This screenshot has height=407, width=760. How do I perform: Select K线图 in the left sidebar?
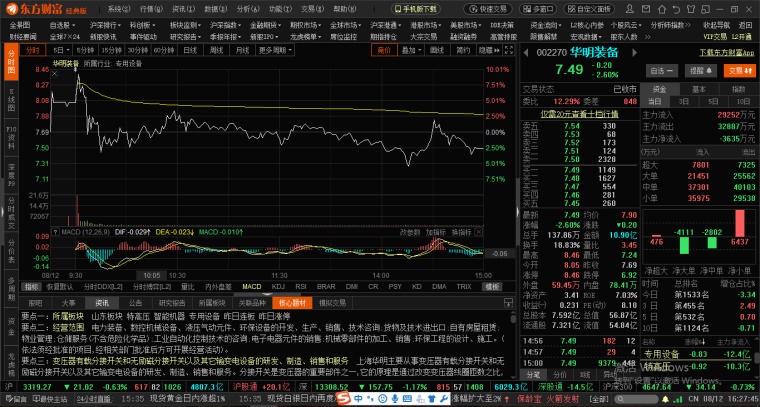coord(11,99)
